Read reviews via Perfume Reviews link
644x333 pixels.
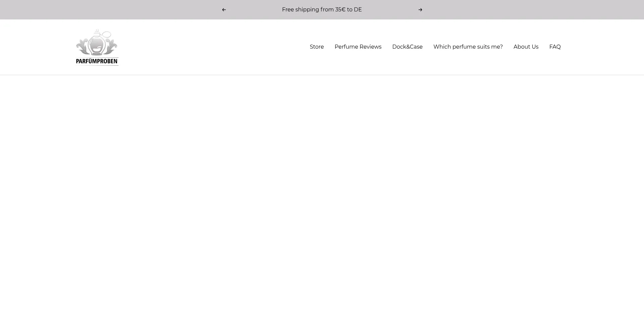click(358, 47)
